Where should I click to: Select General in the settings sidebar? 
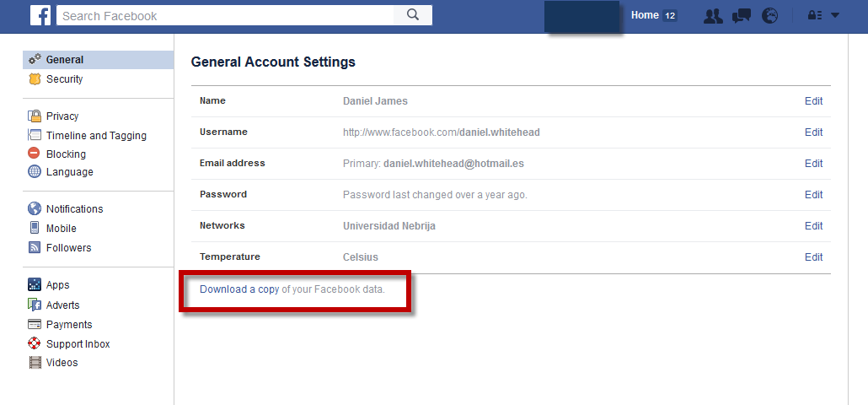pyautogui.click(x=64, y=60)
